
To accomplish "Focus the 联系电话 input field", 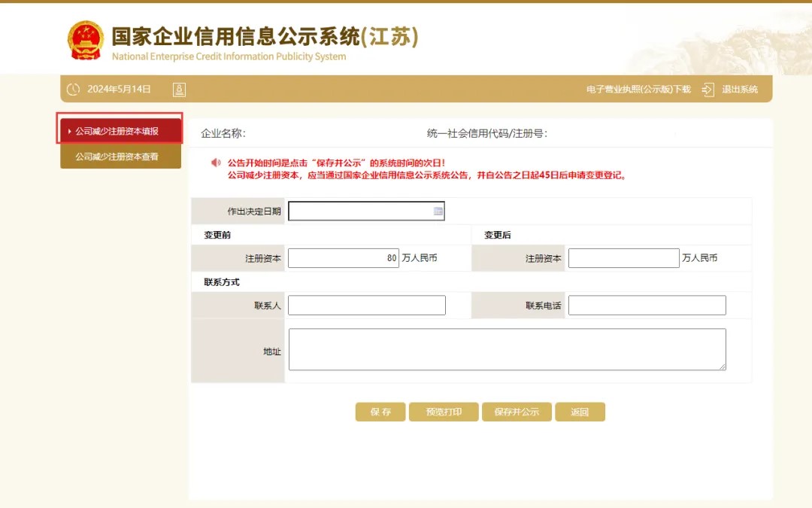I will click(x=647, y=306).
